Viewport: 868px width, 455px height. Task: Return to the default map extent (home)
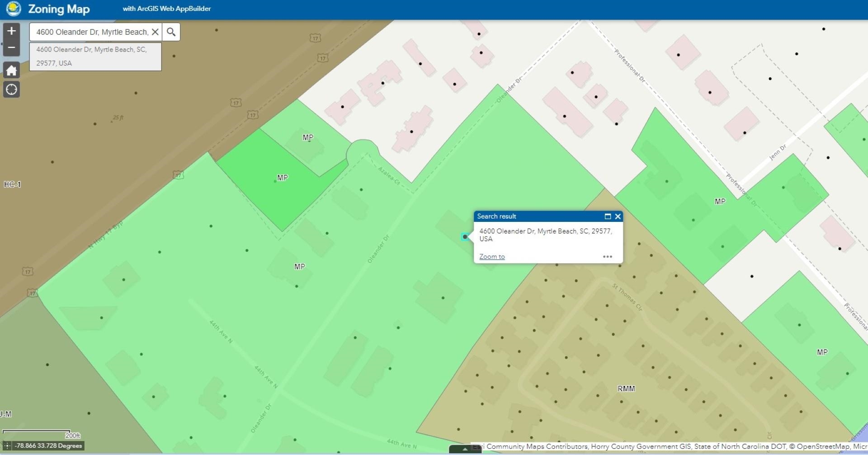12,70
